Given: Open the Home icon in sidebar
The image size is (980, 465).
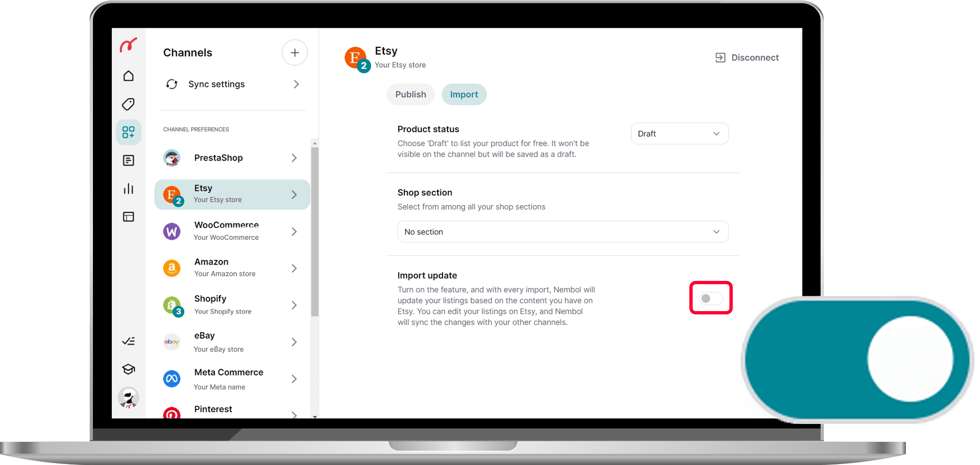Looking at the screenshot, I should tap(128, 76).
